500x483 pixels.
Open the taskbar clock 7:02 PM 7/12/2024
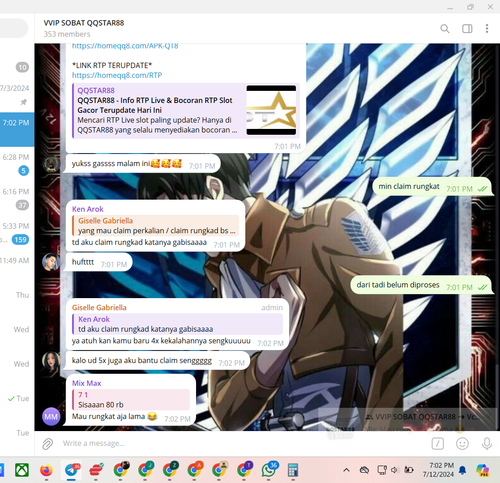click(x=438, y=470)
